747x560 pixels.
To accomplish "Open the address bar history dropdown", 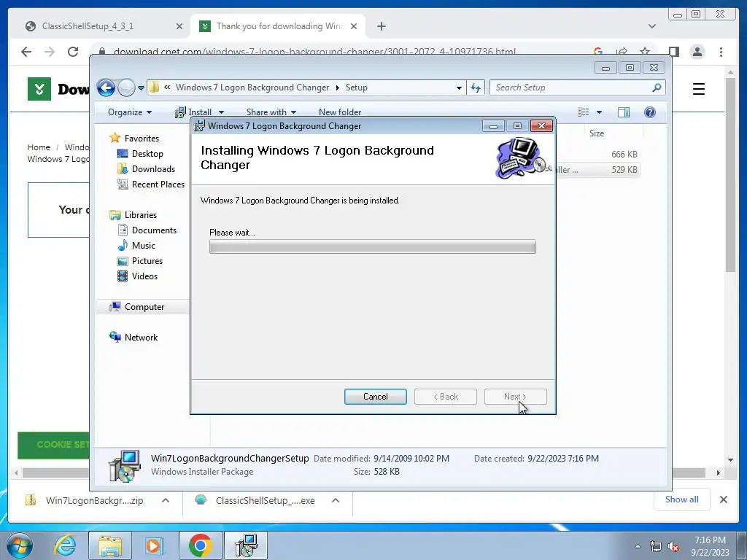I will point(459,88).
